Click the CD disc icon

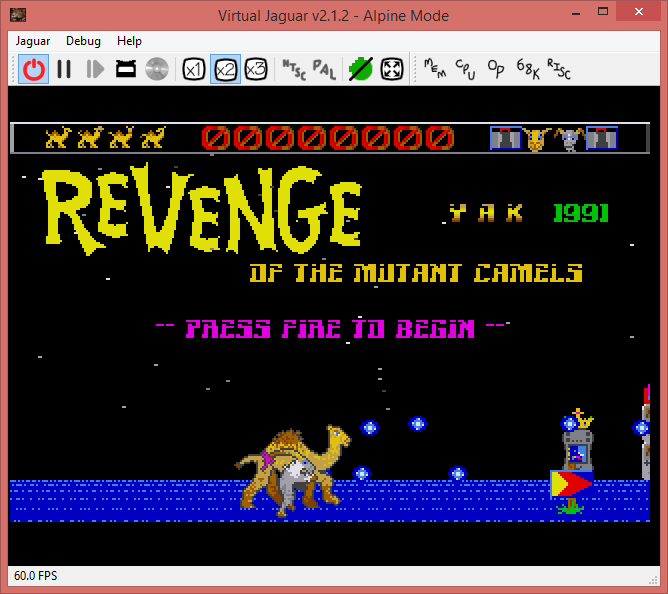coord(156,69)
